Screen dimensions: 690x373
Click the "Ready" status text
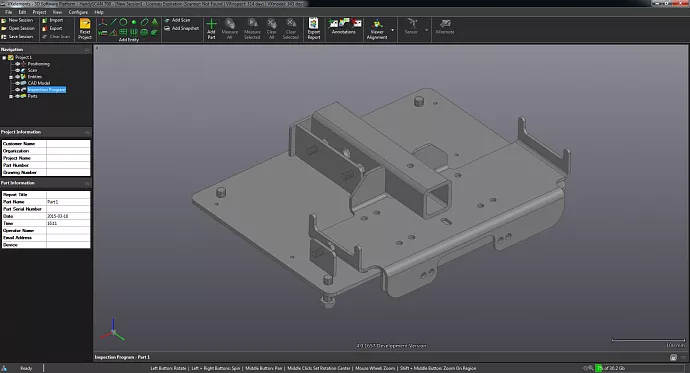pos(26,368)
